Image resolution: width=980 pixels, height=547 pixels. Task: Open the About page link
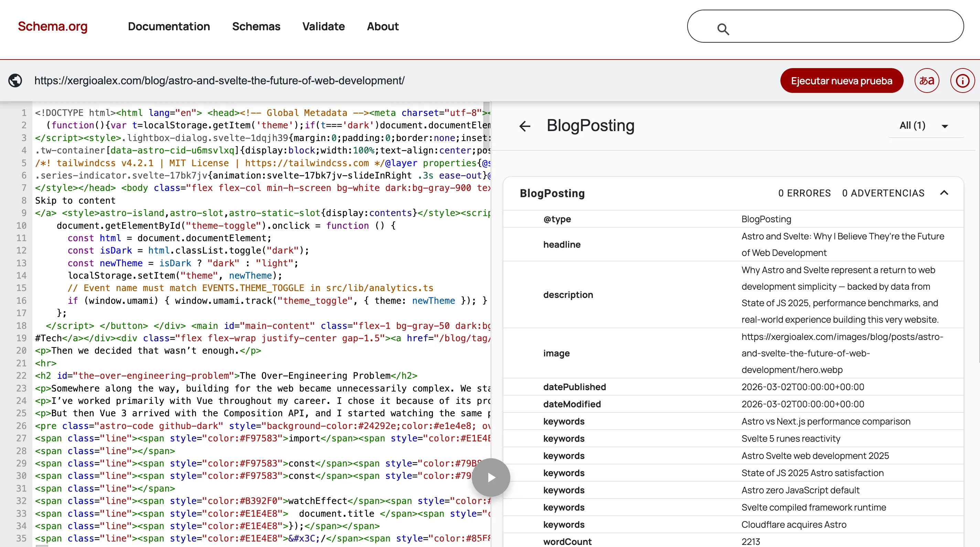[382, 26]
